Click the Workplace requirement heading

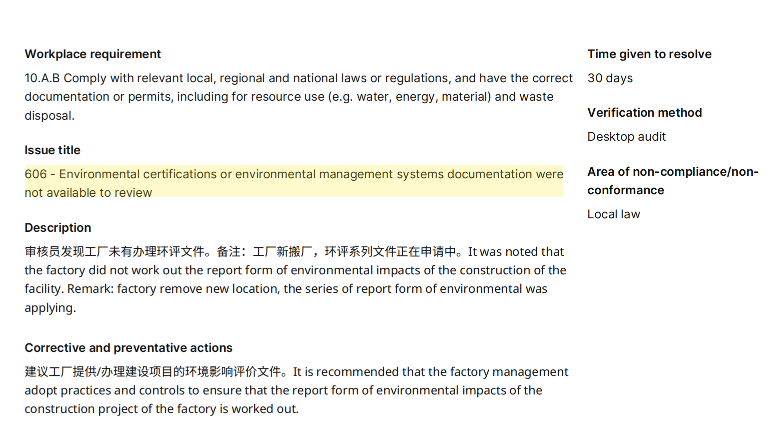click(92, 54)
